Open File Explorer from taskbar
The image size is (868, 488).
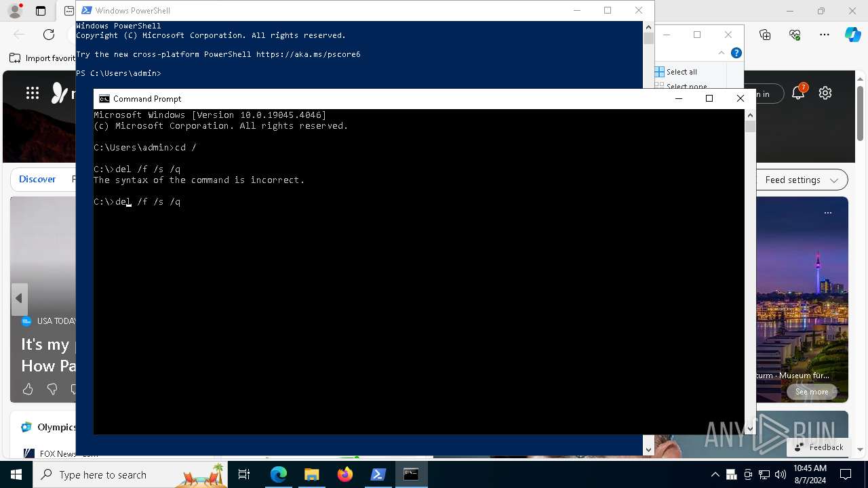pyautogui.click(x=311, y=474)
